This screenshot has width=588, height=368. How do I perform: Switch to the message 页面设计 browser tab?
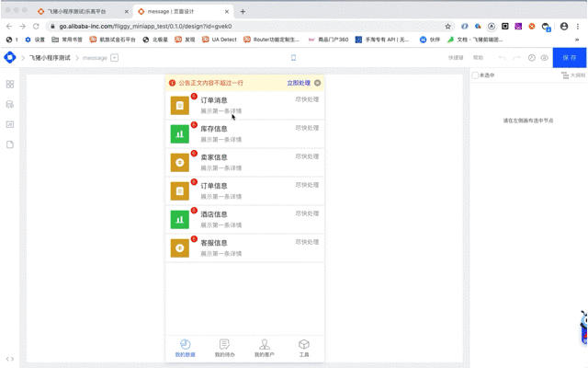[183, 12]
